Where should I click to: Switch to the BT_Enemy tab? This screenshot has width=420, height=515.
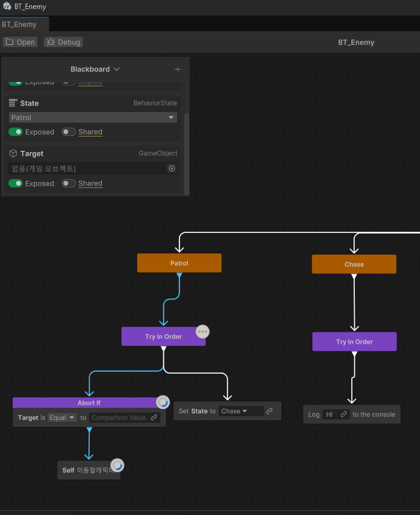pos(20,25)
